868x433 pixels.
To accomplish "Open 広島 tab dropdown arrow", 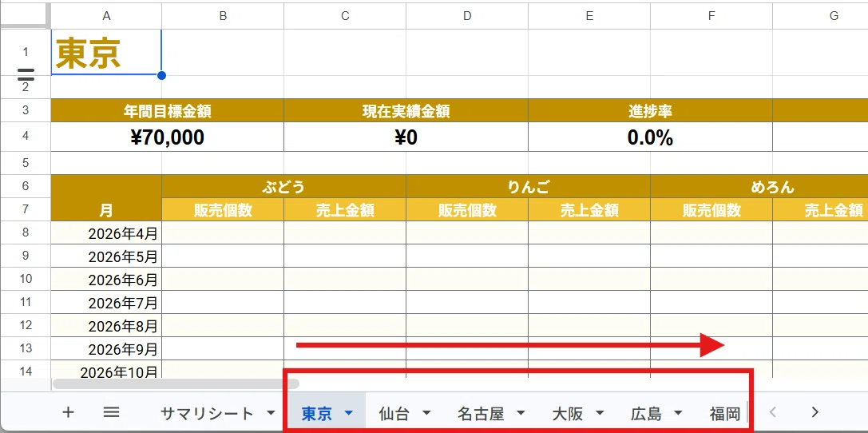I will click(678, 412).
